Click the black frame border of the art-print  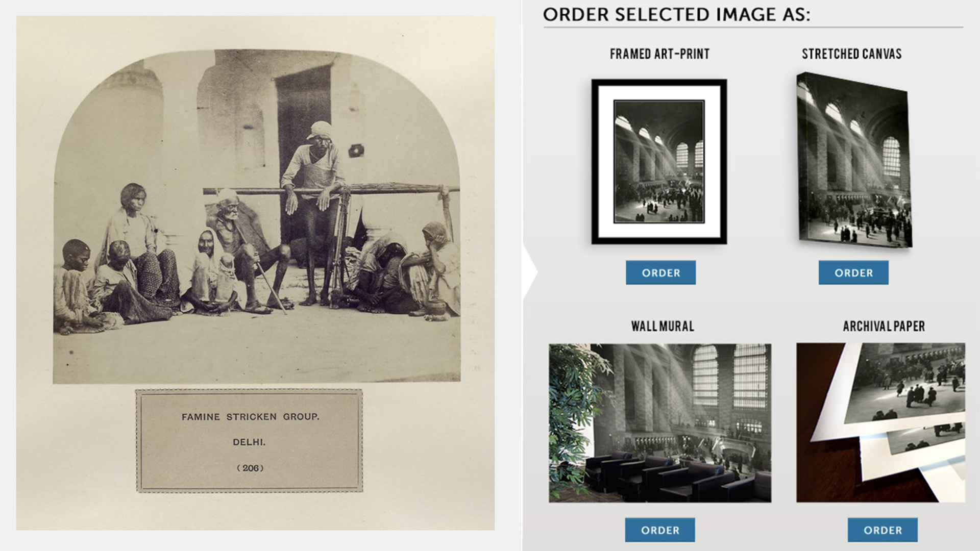click(659, 82)
